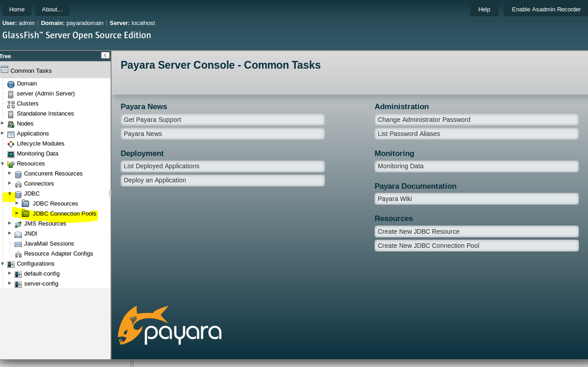Image resolution: width=588 pixels, height=367 pixels.
Task: Select JDBC Connection Pools tree label
Action: point(65,214)
